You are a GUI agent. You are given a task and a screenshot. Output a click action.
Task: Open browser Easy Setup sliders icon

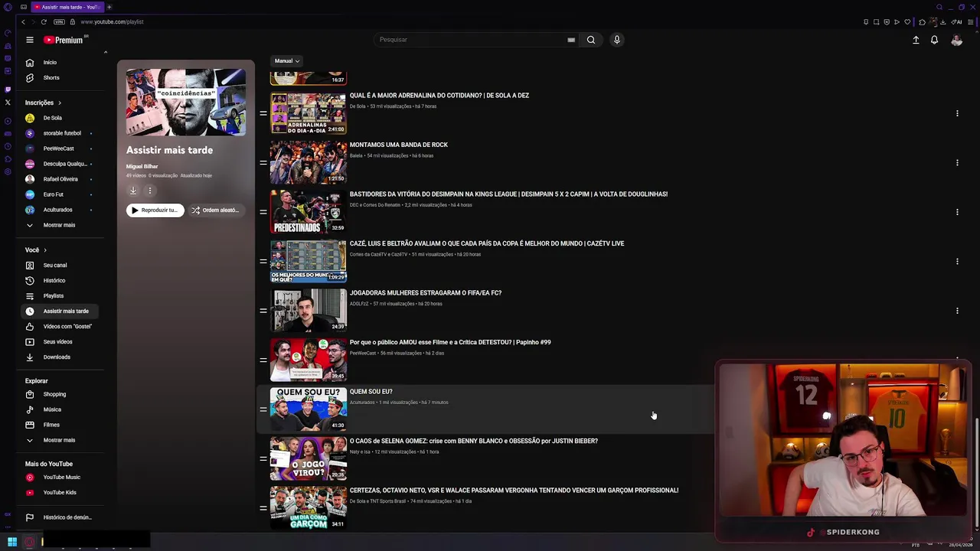click(x=971, y=21)
